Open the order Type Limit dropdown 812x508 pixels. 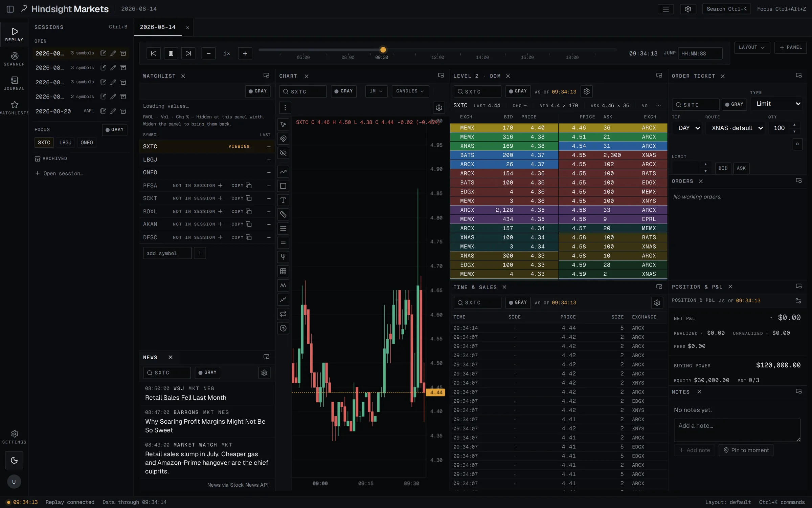coord(777,104)
